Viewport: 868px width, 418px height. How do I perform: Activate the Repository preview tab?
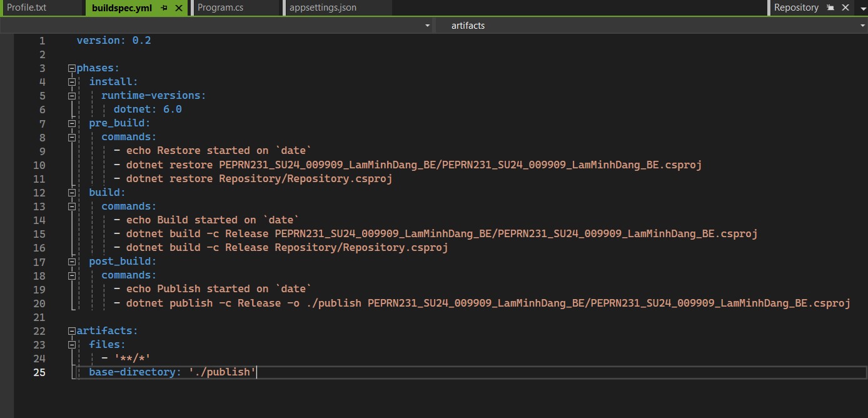point(796,8)
